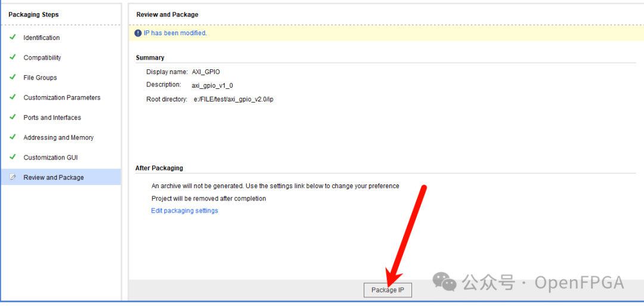
Task: Click the Packaging Steps panel title
Action: (x=33, y=15)
